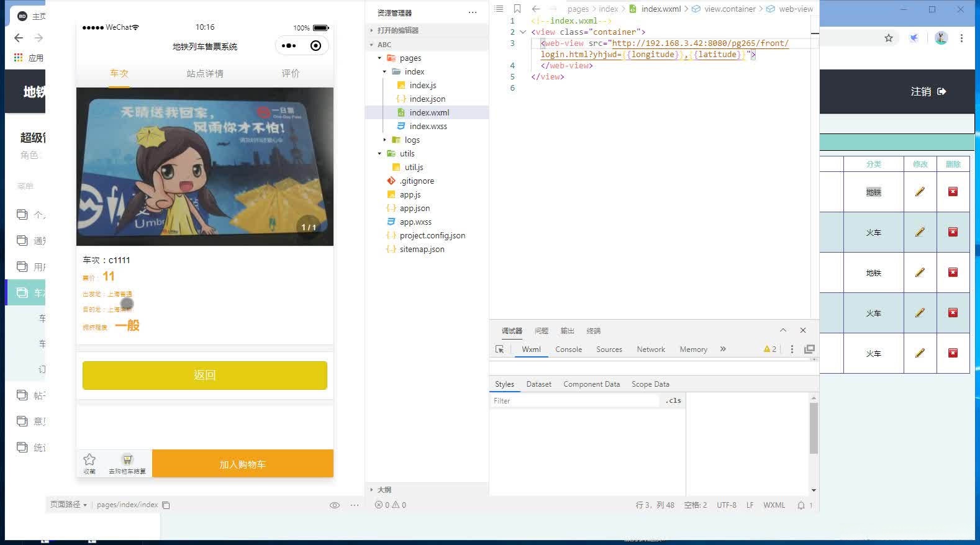Fold the view container code on line 2
Viewport: 980px width, 545px height.
click(523, 32)
